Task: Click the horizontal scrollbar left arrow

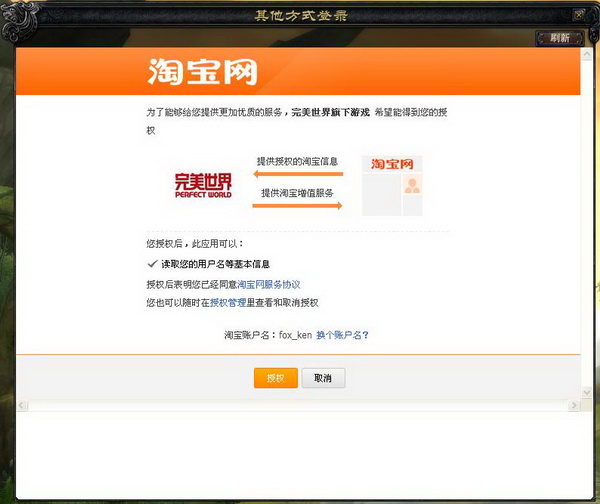Action: tap(22, 406)
